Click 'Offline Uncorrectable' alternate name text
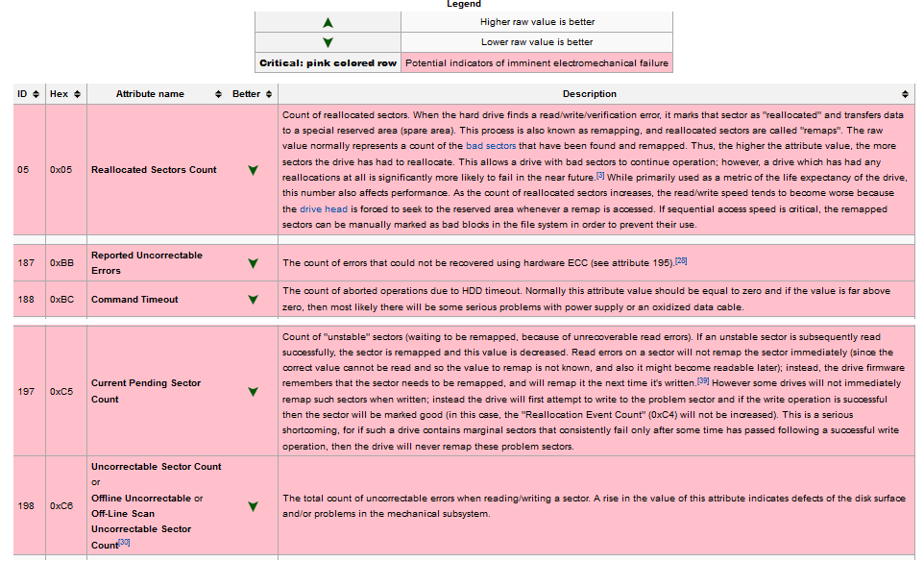The height and width of the screenshot is (561, 924). pyautogui.click(x=141, y=499)
